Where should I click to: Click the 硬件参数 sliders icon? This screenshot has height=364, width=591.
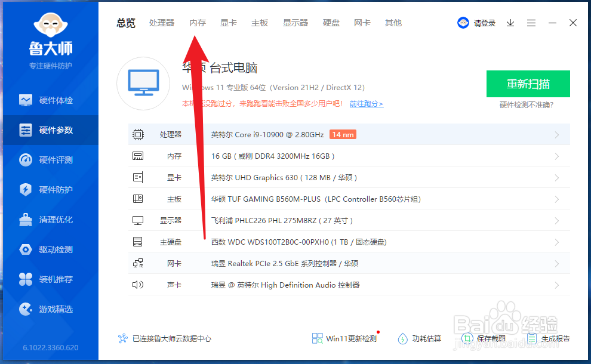[x=26, y=130]
